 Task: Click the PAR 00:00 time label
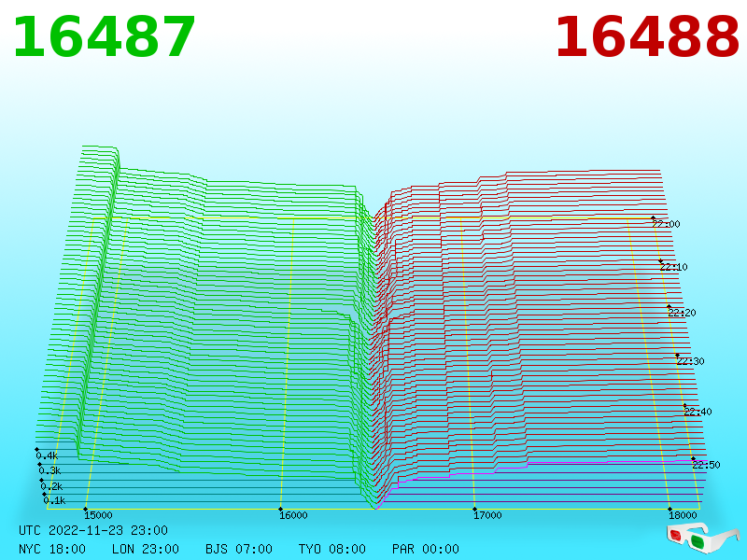pos(426,549)
